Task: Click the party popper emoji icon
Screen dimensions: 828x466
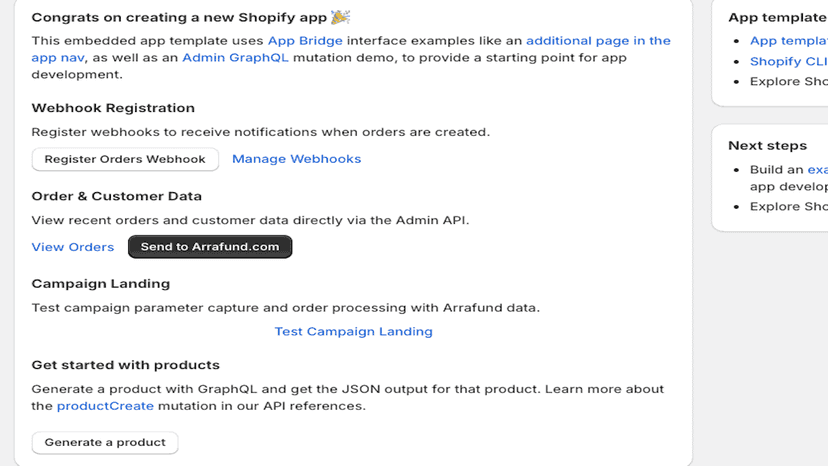Action: pyautogui.click(x=340, y=17)
